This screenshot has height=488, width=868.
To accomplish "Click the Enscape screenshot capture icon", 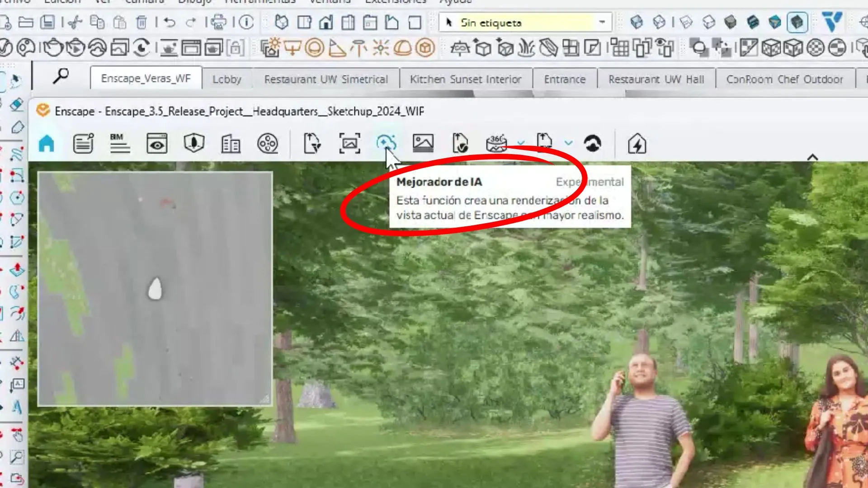I will (x=349, y=144).
